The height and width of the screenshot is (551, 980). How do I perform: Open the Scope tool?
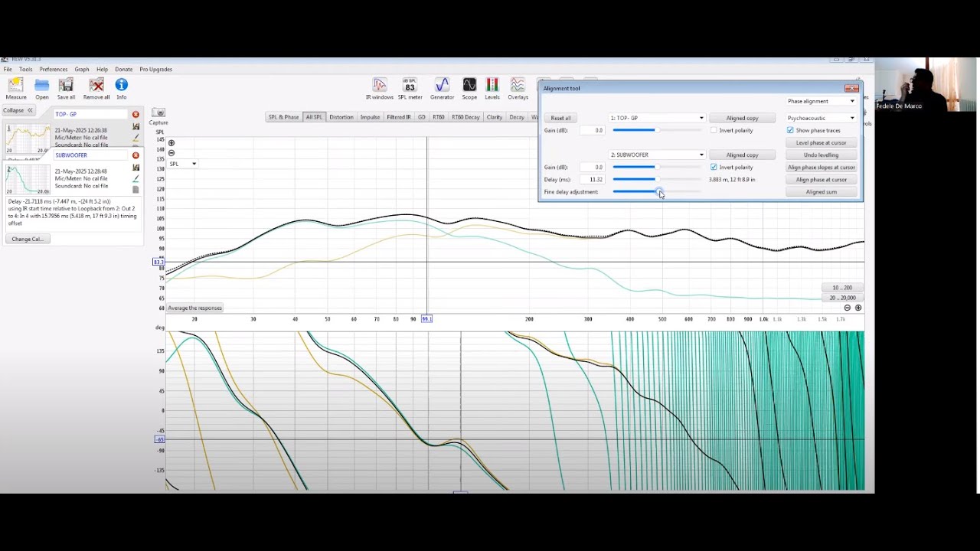tap(469, 89)
